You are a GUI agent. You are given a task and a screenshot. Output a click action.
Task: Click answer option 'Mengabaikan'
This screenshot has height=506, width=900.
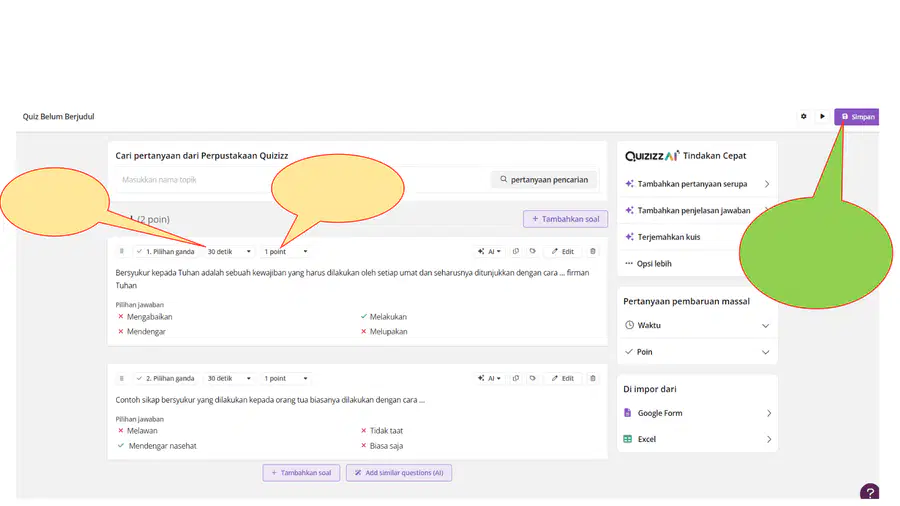149,317
